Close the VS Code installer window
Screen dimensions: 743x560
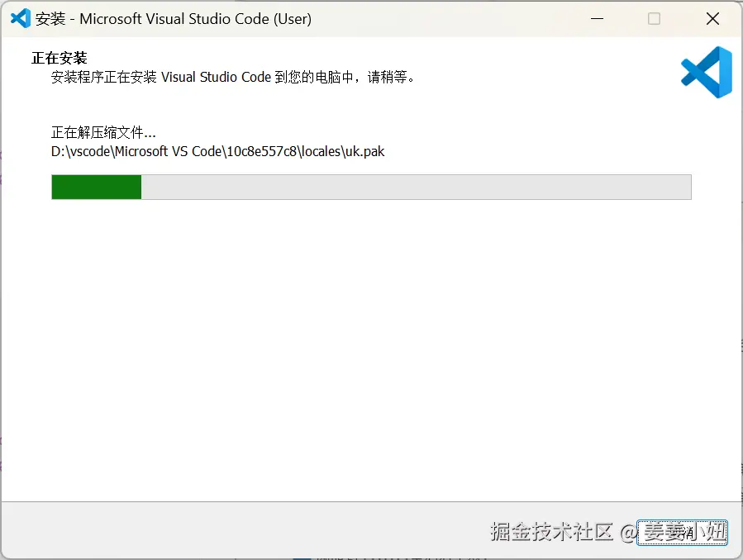click(712, 19)
